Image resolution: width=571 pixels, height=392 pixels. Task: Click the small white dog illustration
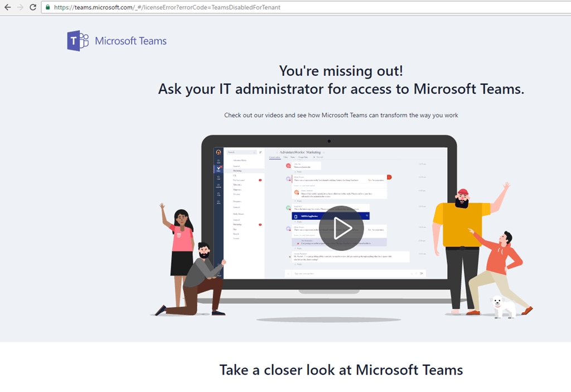pos(497,306)
